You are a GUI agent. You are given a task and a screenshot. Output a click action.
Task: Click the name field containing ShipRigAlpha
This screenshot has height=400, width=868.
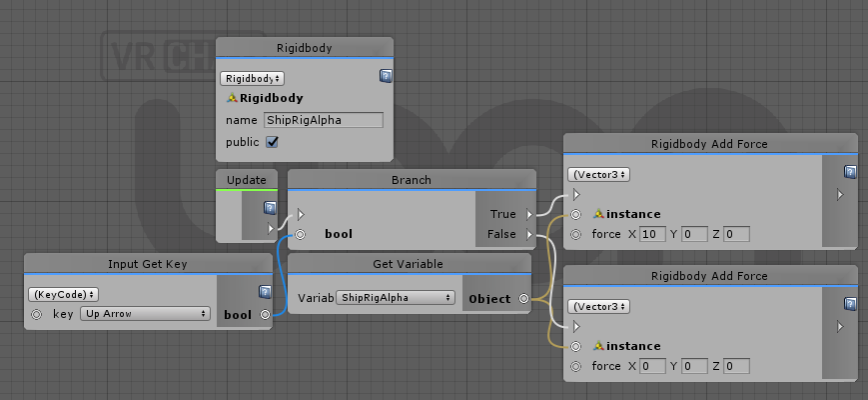(324, 120)
